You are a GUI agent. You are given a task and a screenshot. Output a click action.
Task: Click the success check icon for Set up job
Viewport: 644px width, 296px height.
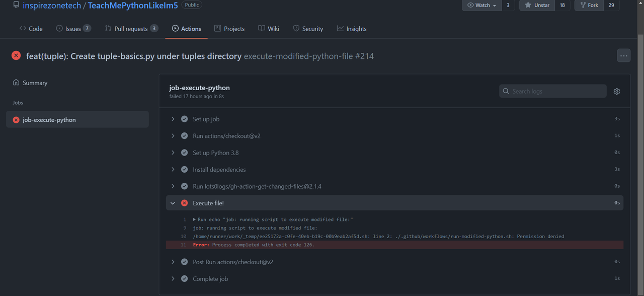(x=184, y=119)
